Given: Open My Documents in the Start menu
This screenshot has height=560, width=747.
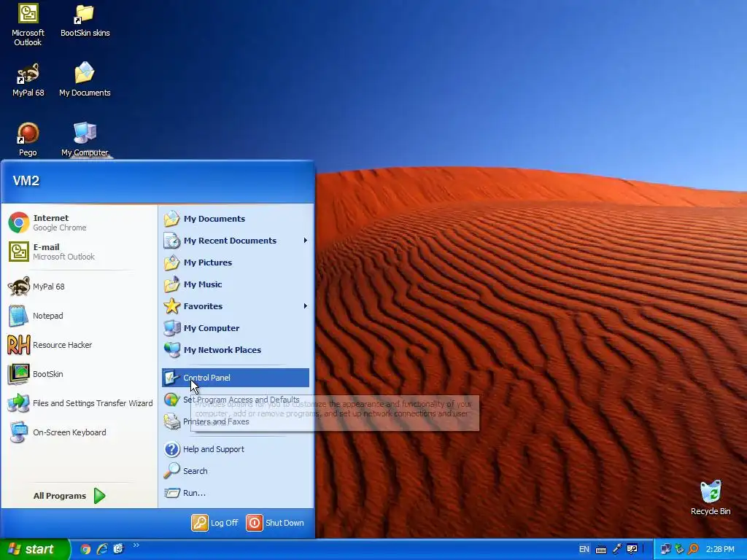Looking at the screenshot, I should pyautogui.click(x=236, y=219).
